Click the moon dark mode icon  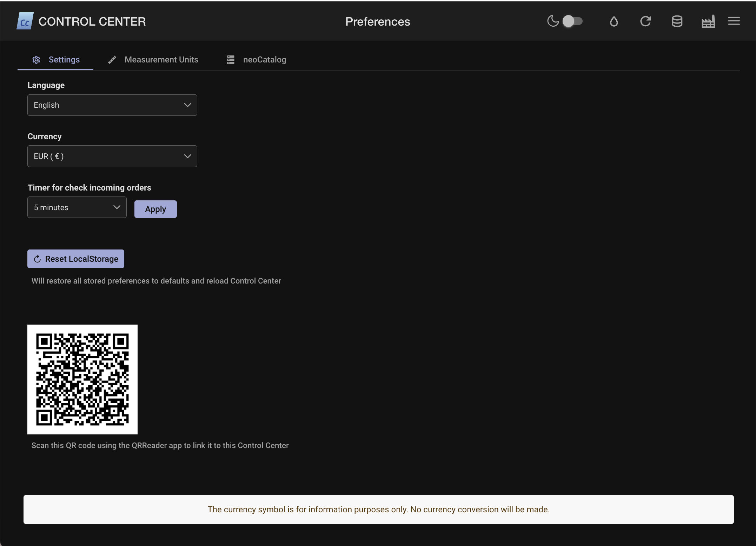pos(553,21)
